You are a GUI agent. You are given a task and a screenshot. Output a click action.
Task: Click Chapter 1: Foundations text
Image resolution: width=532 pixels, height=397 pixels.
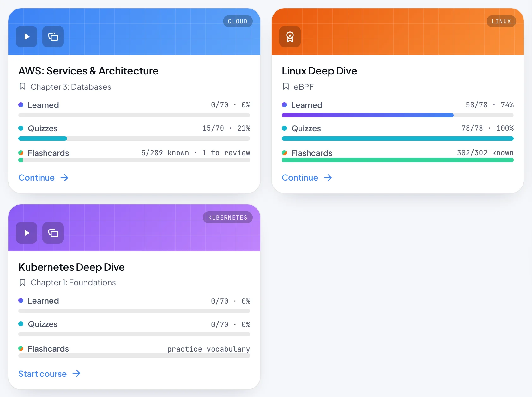73,282
